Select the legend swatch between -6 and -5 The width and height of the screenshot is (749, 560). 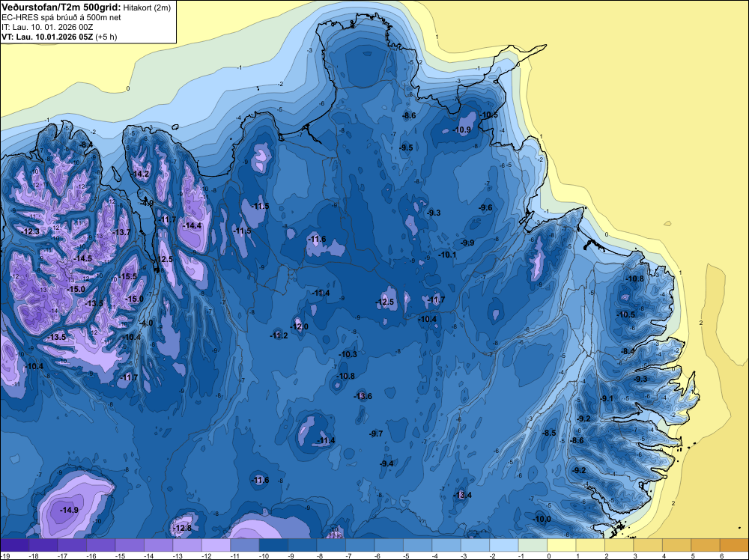[x=389, y=545]
